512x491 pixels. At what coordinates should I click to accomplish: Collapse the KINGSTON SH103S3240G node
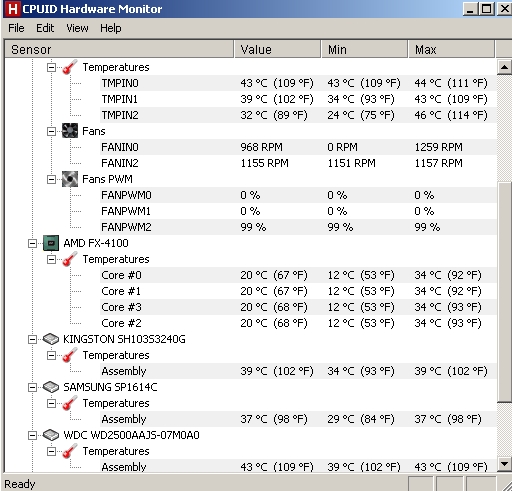32,339
